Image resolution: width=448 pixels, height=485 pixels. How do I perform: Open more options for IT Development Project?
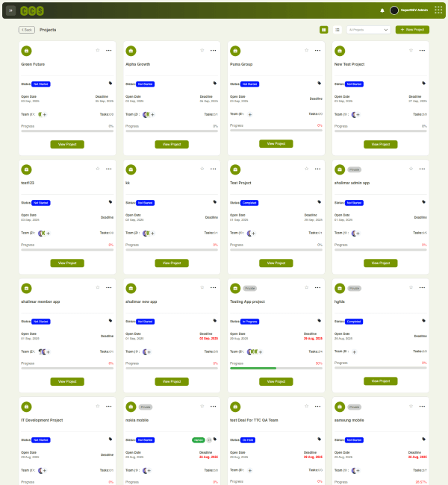[x=109, y=406]
